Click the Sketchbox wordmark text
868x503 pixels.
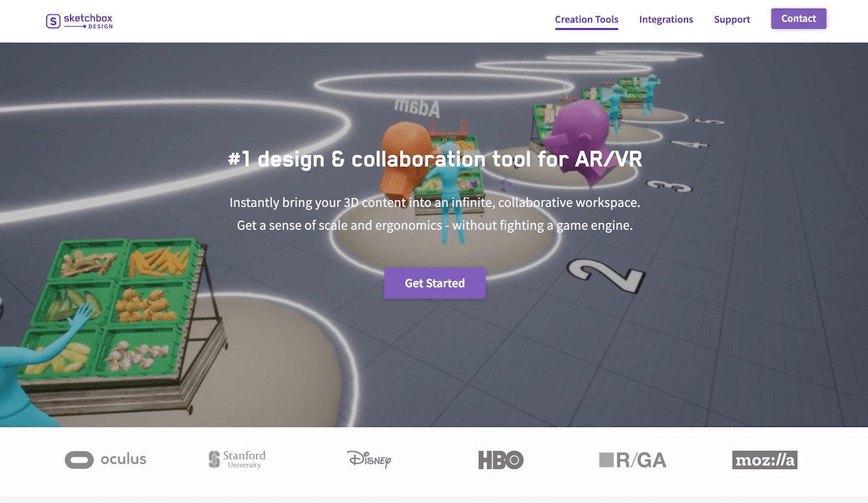[x=88, y=17]
